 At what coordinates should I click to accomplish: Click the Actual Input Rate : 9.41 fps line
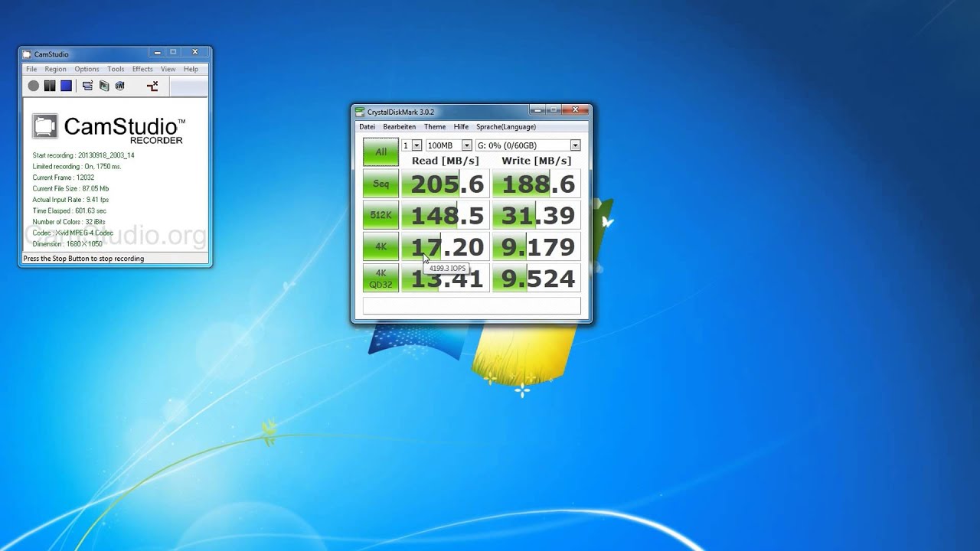click(x=70, y=200)
